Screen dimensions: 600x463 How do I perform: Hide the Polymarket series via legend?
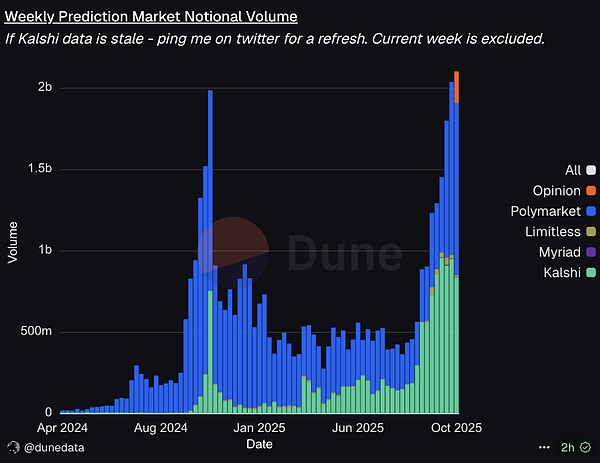click(x=552, y=211)
